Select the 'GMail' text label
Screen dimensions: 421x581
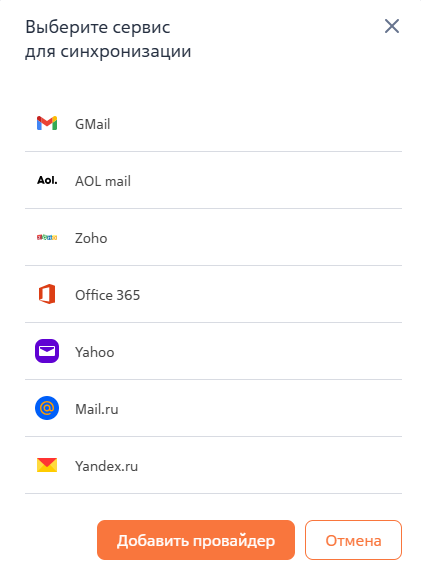93,124
